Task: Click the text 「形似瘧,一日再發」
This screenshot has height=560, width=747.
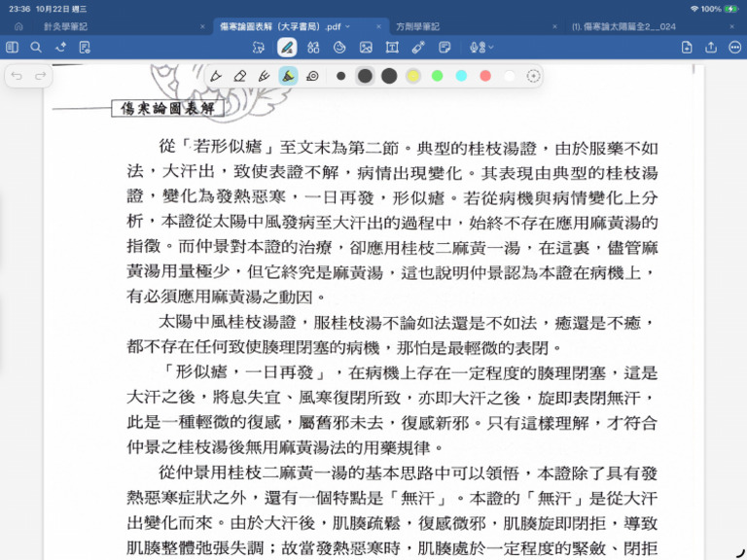Action: click(x=243, y=372)
